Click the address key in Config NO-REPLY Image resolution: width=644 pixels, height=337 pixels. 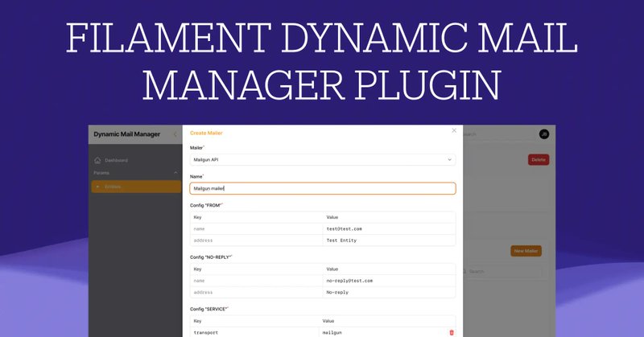(x=204, y=292)
